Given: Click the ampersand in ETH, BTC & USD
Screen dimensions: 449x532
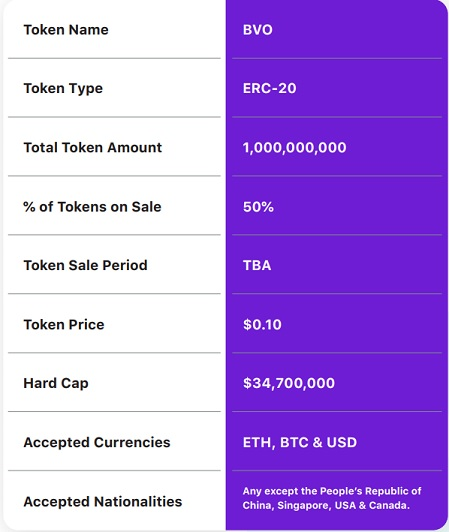Looking at the screenshot, I should (317, 442).
